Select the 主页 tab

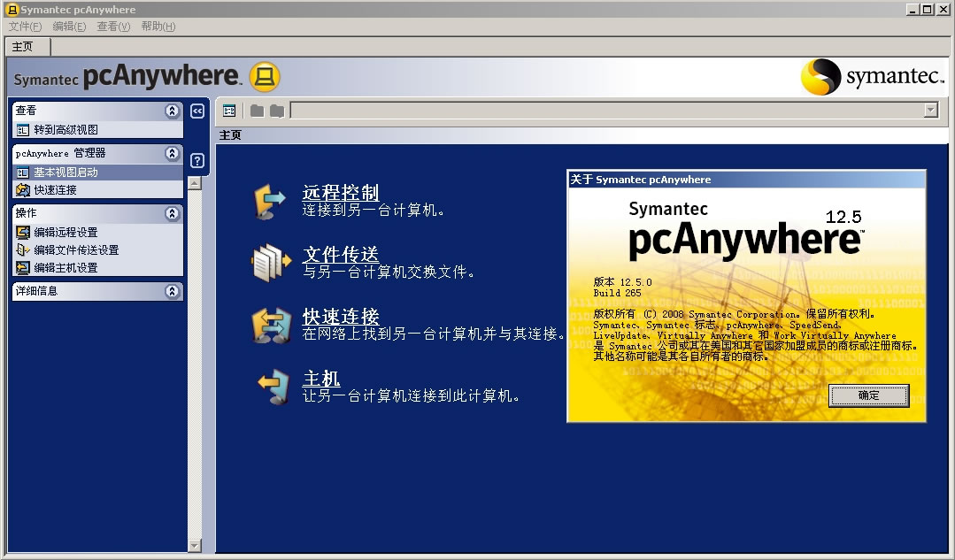23,47
